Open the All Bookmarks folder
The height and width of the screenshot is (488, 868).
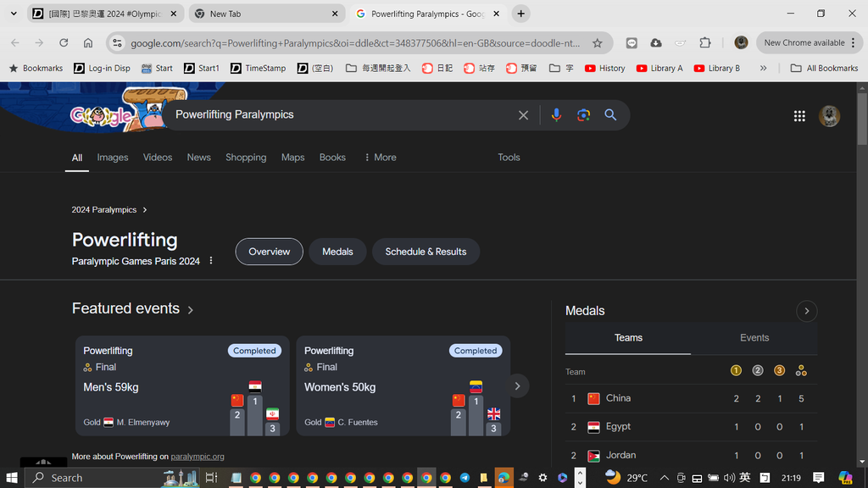coord(824,68)
